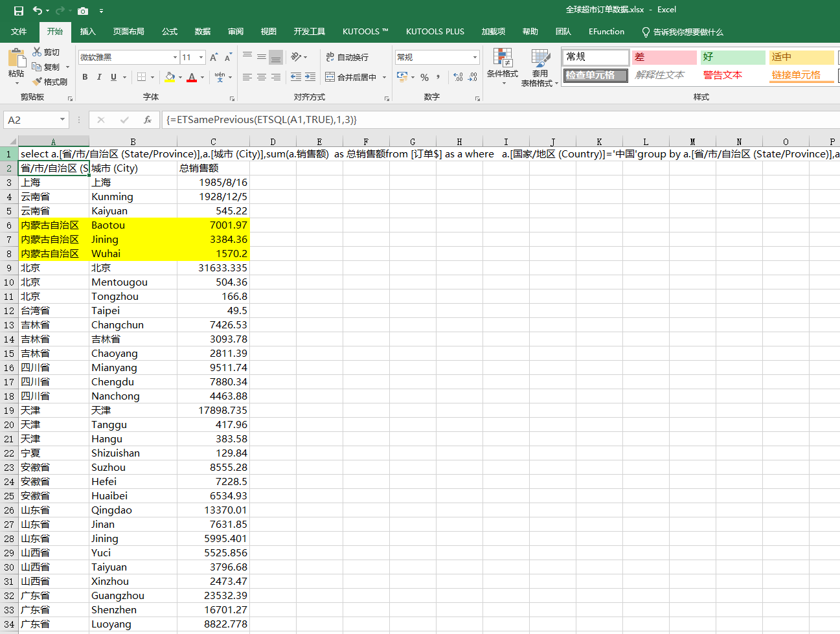Click the Save icon in quick access toolbar
This screenshot has height=634, width=840.
tap(18, 10)
